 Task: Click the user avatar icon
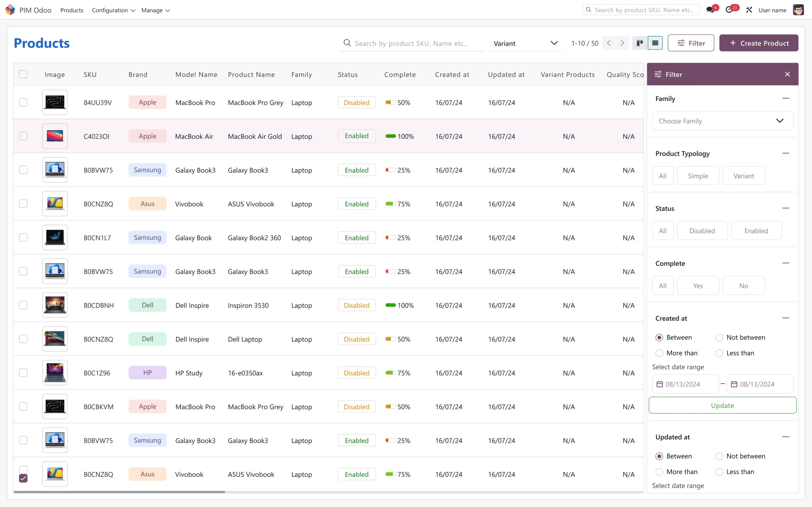click(798, 10)
